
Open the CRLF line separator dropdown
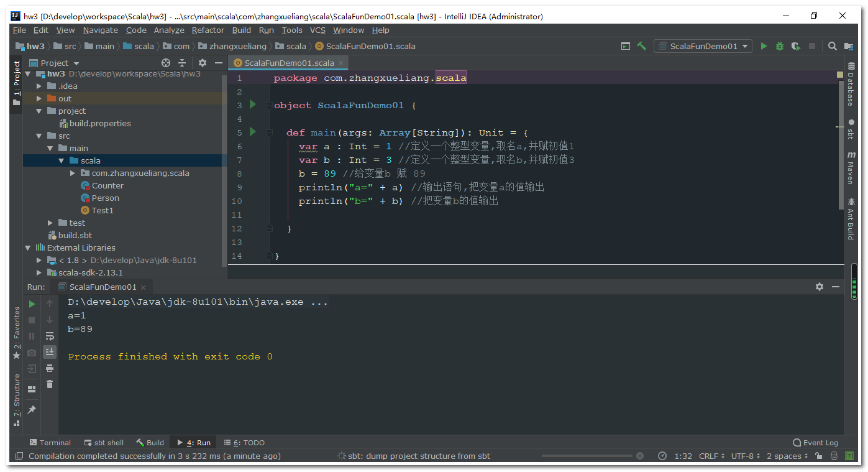pos(712,456)
